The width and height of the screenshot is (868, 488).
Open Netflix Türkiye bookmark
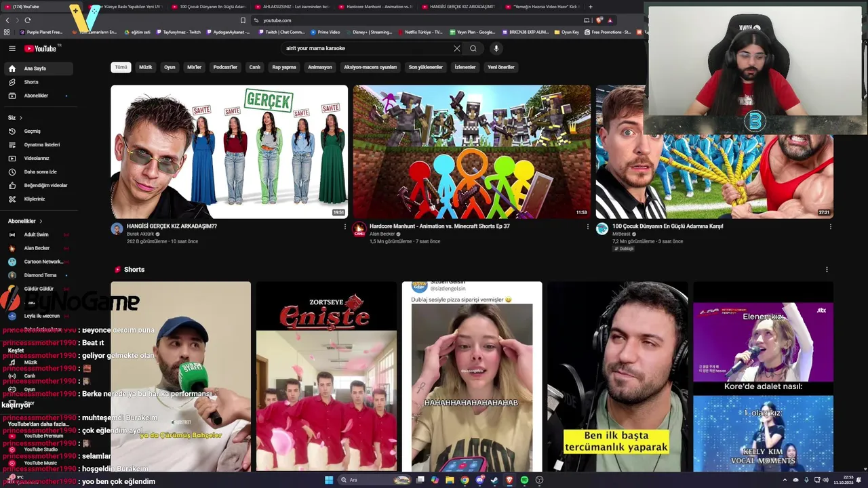click(420, 32)
